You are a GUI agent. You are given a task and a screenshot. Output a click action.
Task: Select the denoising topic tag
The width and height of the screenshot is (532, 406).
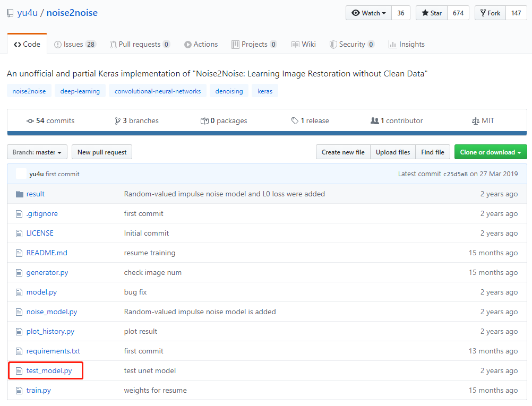point(229,91)
